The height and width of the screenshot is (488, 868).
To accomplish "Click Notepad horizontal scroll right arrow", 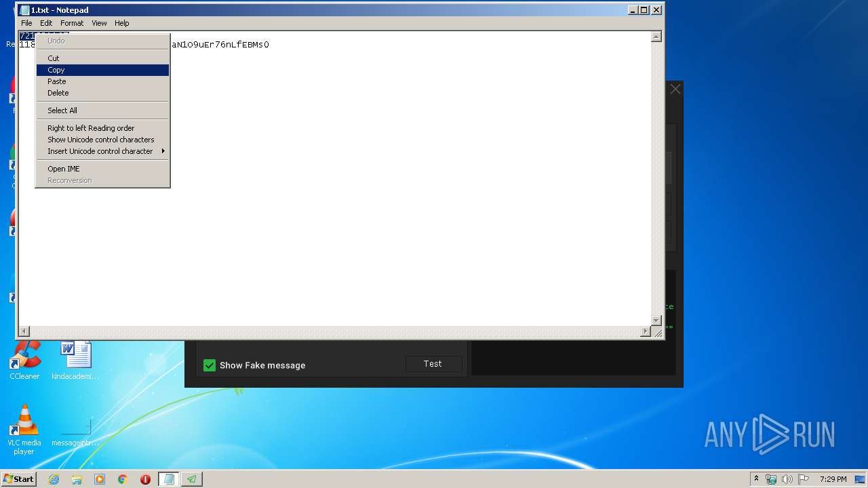I will 646,331.
